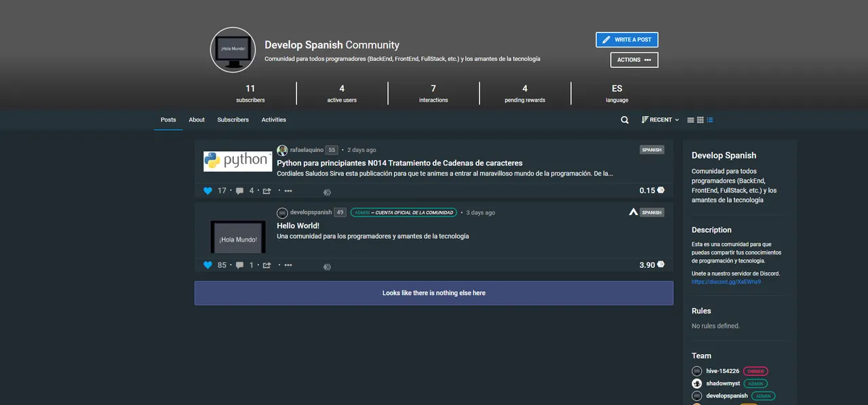
Task: Click the Hive icon beside 3.90 payout
Action: tap(660, 265)
